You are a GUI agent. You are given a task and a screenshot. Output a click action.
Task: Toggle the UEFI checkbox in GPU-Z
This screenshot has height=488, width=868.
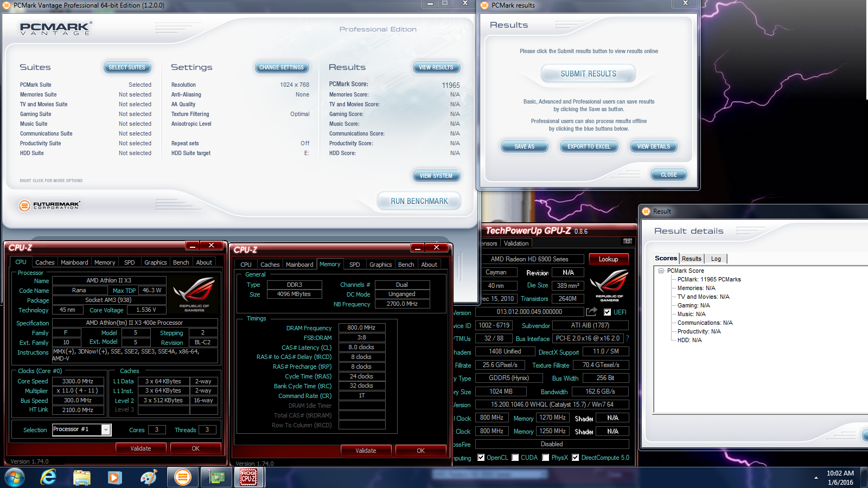(x=607, y=312)
